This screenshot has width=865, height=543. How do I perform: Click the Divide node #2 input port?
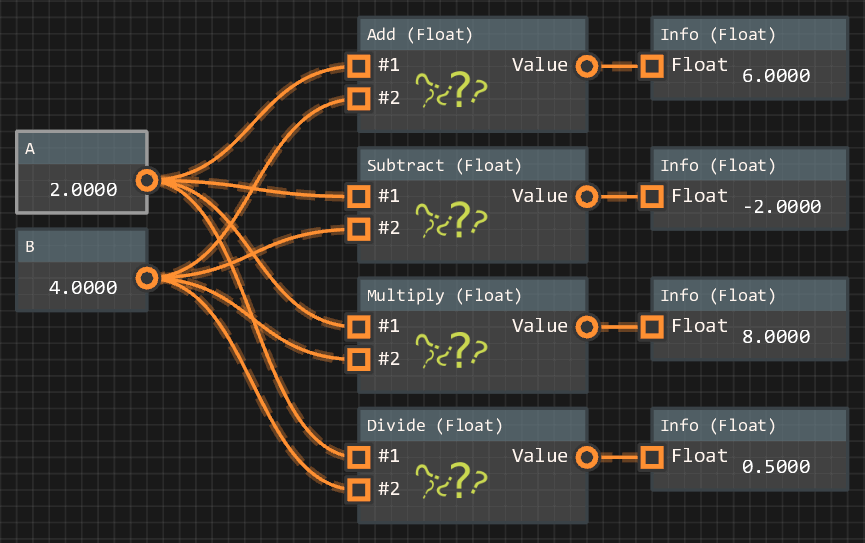click(359, 489)
